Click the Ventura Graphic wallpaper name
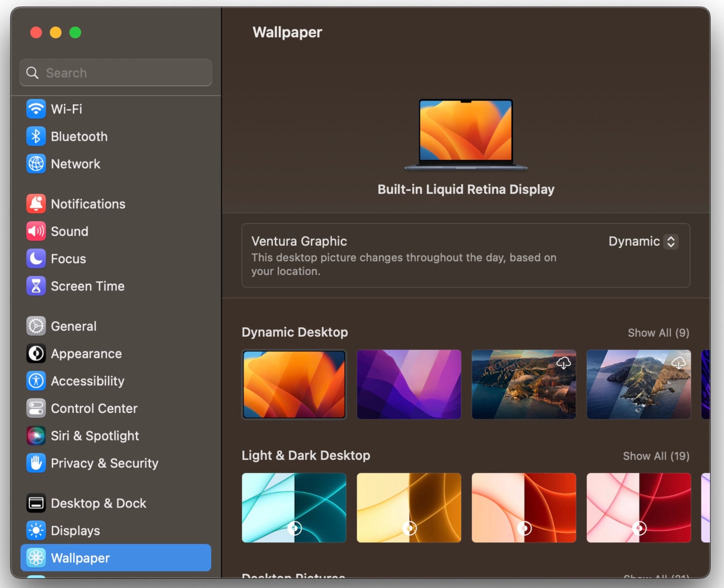The height and width of the screenshot is (588, 724). (299, 241)
